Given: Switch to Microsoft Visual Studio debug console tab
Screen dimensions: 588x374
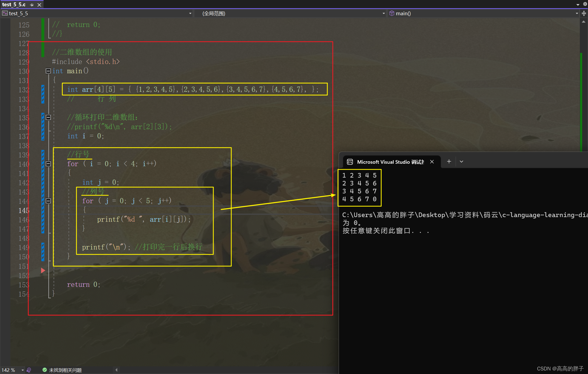Looking at the screenshot, I should point(390,162).
